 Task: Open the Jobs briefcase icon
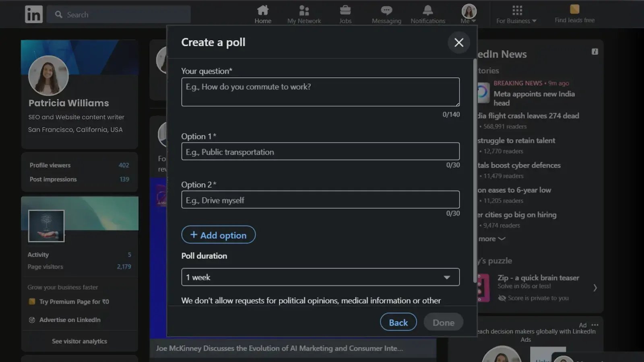tap(345, 10)
